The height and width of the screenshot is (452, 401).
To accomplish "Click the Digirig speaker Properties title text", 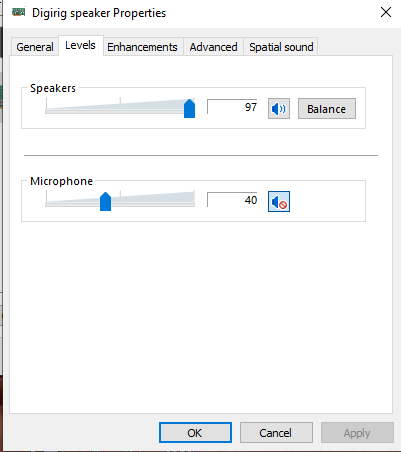I will pyautogui.click(x=99, y=13).
